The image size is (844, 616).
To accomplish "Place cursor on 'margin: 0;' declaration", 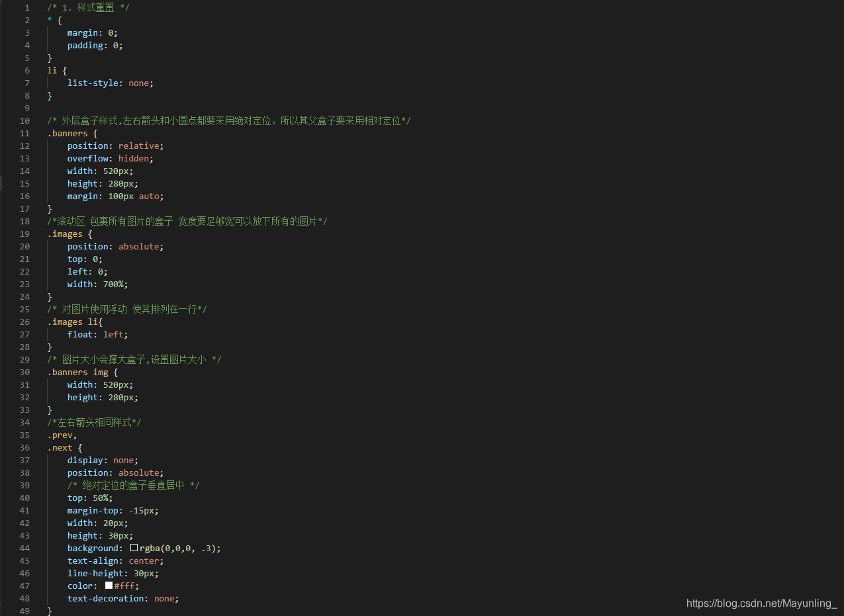I will (93, 32).
